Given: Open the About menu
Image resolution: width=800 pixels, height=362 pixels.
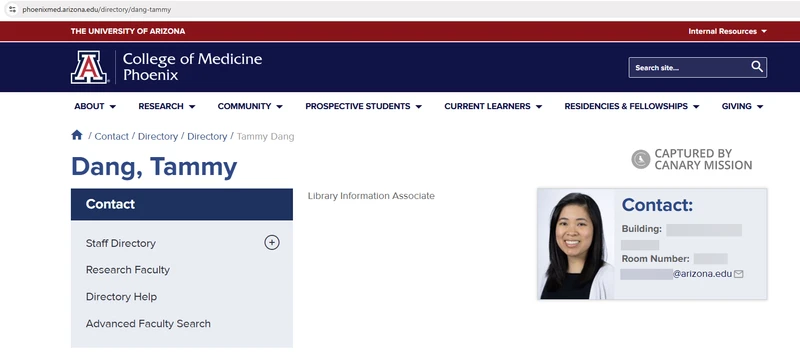Looking at the screenshot, I should click(x=95, y=106).
